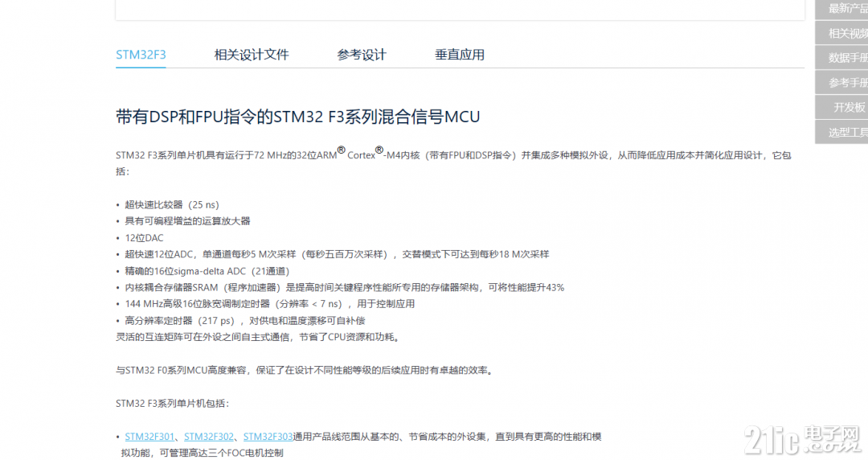Follow the STM32F302 link
The height and width of the screenshot is (460, 868).
tap(209, 437)
